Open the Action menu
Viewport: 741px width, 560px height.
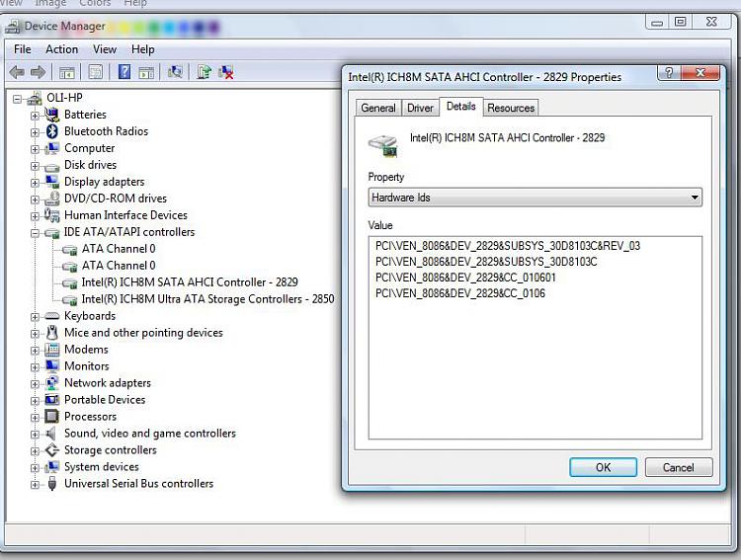[61, 49]
